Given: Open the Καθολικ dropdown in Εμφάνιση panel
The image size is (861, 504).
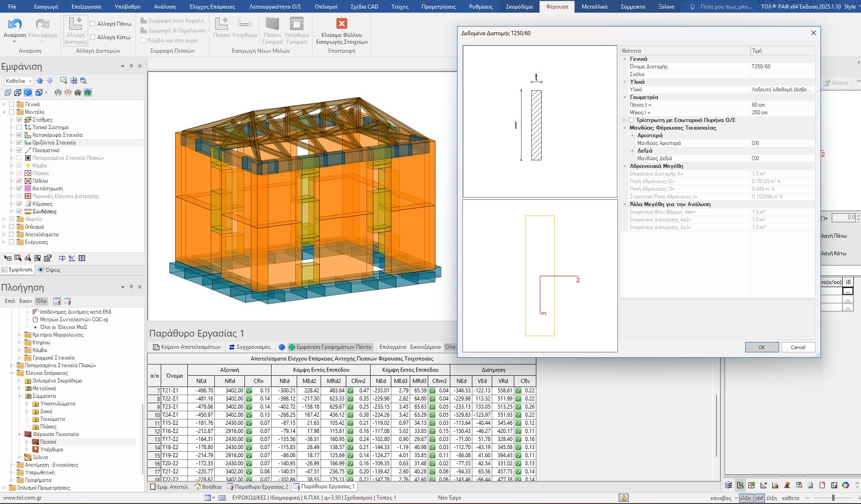Looking at the screenshot, I should (x=30, y=81).
